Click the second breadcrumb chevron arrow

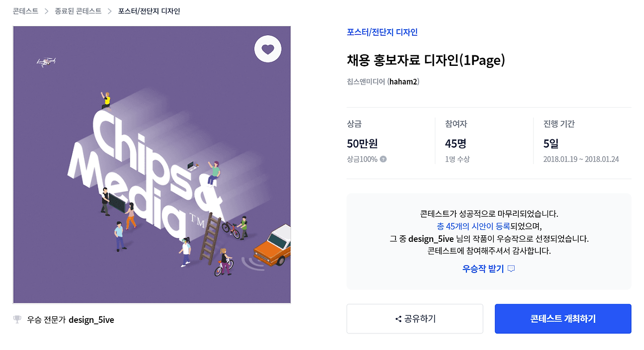point(110,11)
